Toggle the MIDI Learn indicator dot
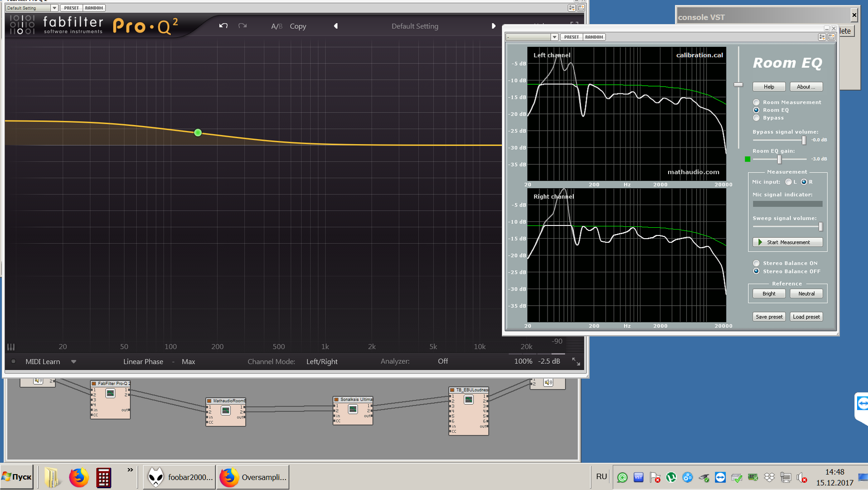This screenshot has height=490, width=868. [x=13, y=362]
